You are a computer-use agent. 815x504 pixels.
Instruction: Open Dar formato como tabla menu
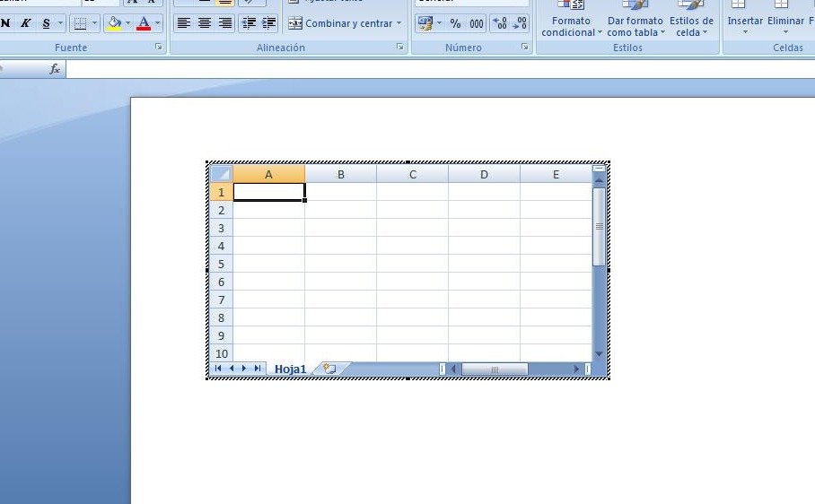coord(635,18)
